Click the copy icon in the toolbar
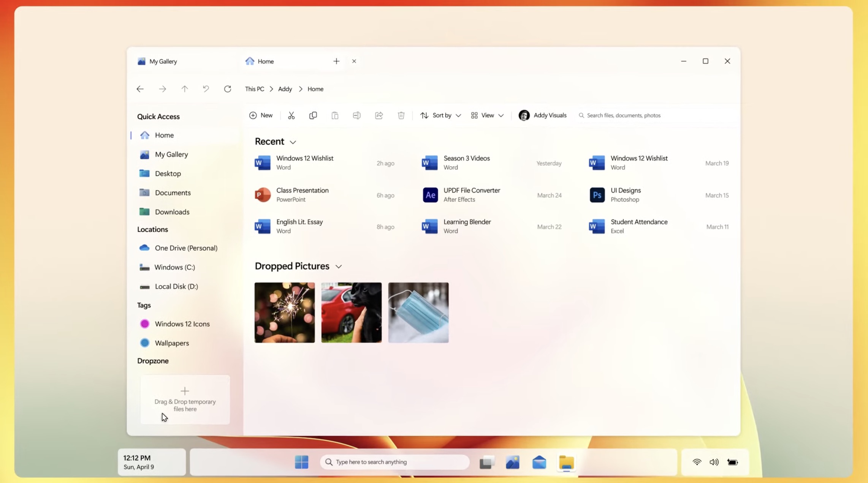868x483 pixels. point(313,115)
